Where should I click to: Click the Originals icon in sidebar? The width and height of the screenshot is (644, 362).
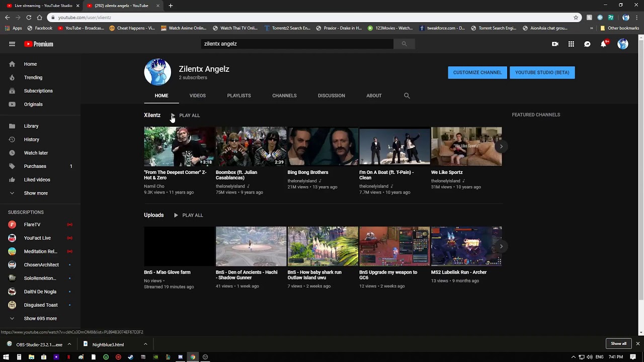coord(12,104)
